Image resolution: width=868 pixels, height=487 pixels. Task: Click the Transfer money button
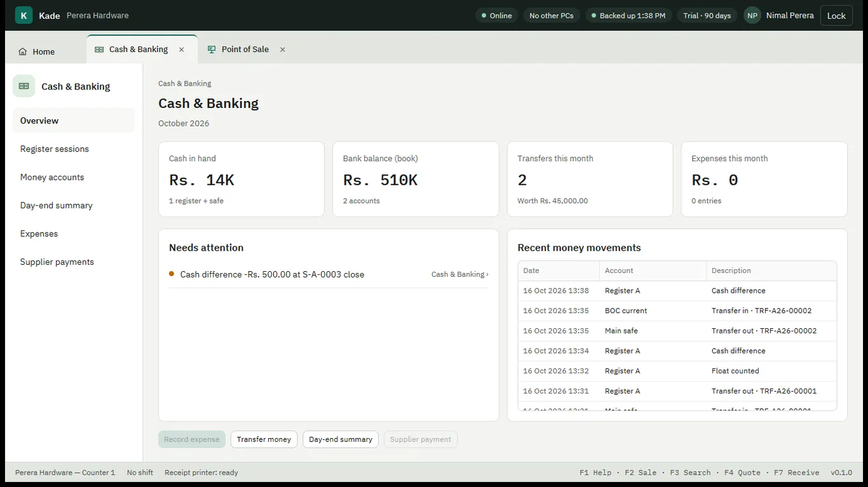click(x=264, y=439)
